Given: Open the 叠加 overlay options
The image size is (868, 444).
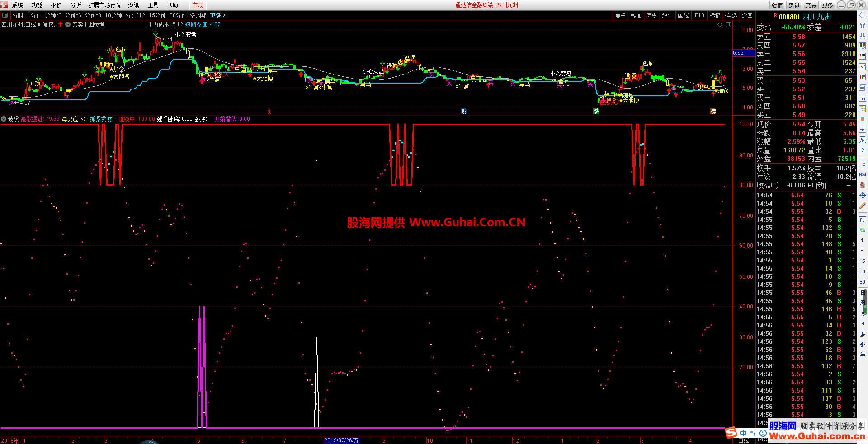Looking at the screenshot, I should 636,15.
